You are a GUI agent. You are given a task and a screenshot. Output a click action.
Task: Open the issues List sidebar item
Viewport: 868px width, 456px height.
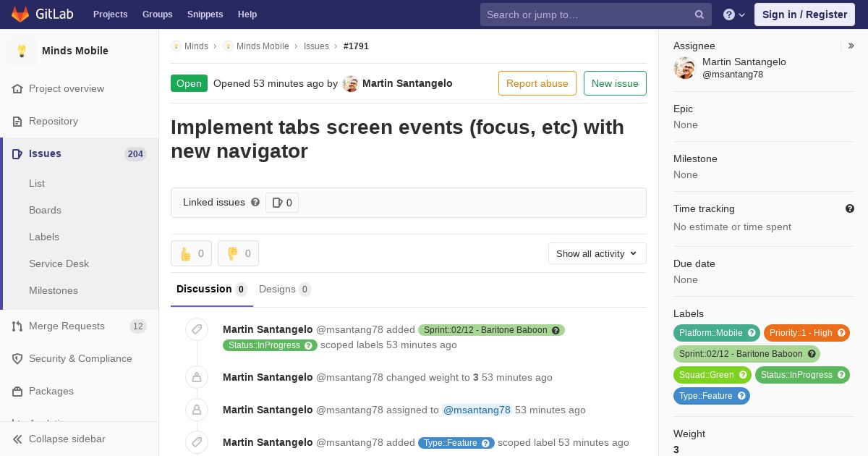point(37,184)
